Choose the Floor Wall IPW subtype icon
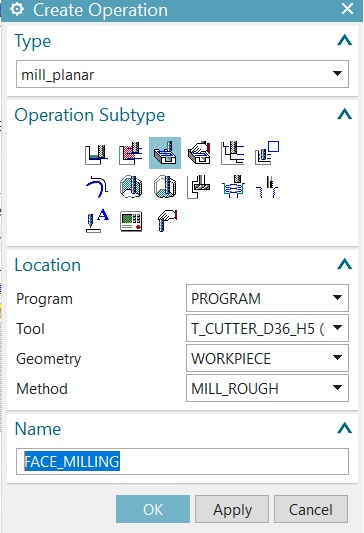Image resolution: width=364 pixels, height=533 pixels. point(131,153)
